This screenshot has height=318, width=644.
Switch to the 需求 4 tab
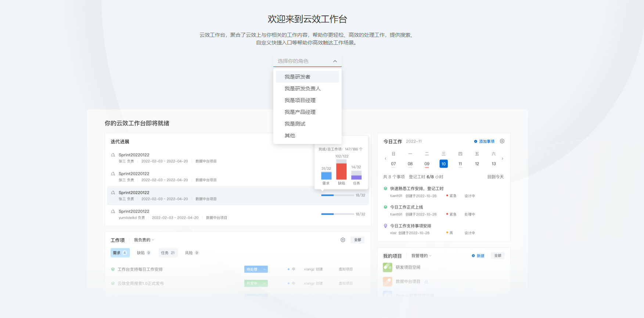tap(120, 253)
